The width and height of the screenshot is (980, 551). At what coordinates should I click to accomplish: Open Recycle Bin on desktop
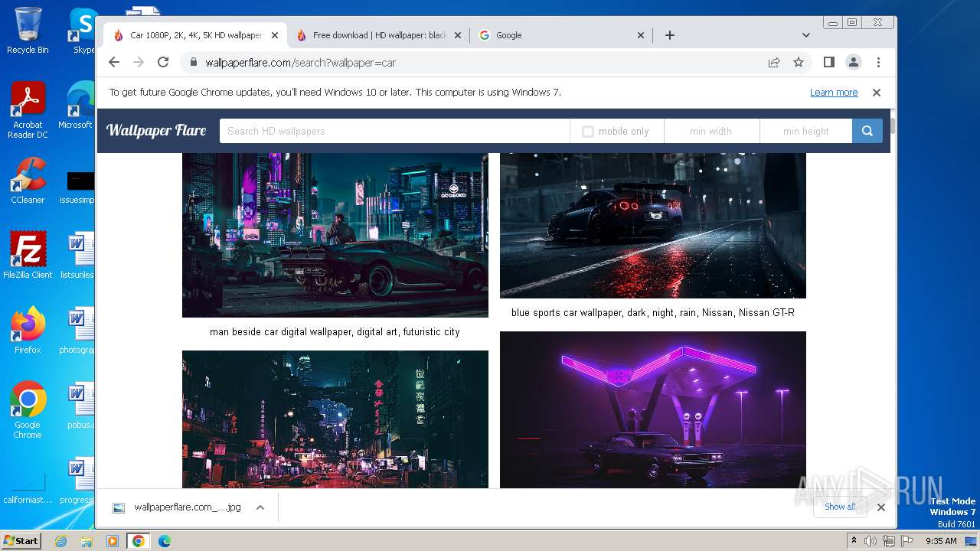[x=28, y=31]
